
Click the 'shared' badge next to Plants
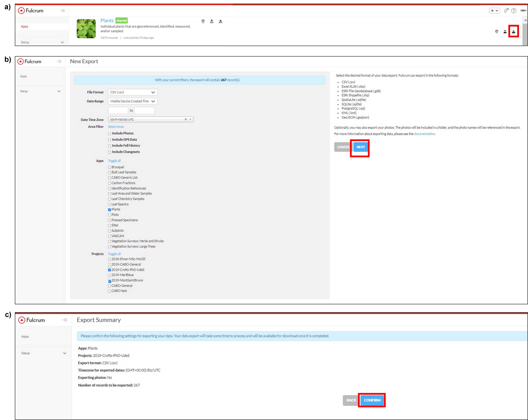tap(121, 21)
